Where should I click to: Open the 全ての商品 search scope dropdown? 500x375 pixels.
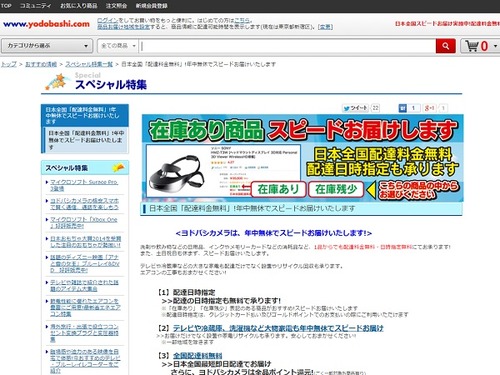[118, 46]
